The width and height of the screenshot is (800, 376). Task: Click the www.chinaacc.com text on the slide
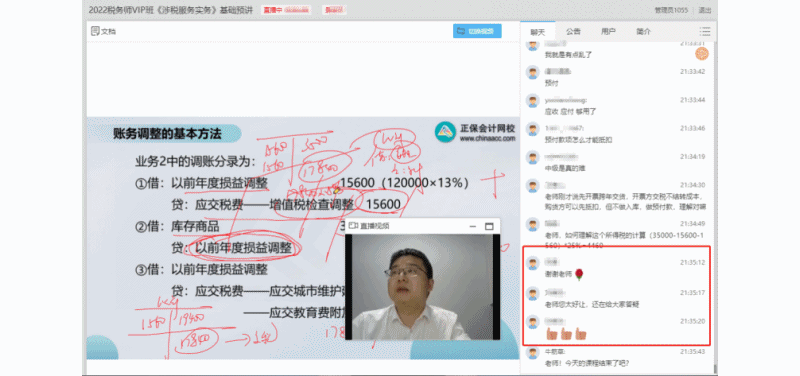click(x=487, y=138)
